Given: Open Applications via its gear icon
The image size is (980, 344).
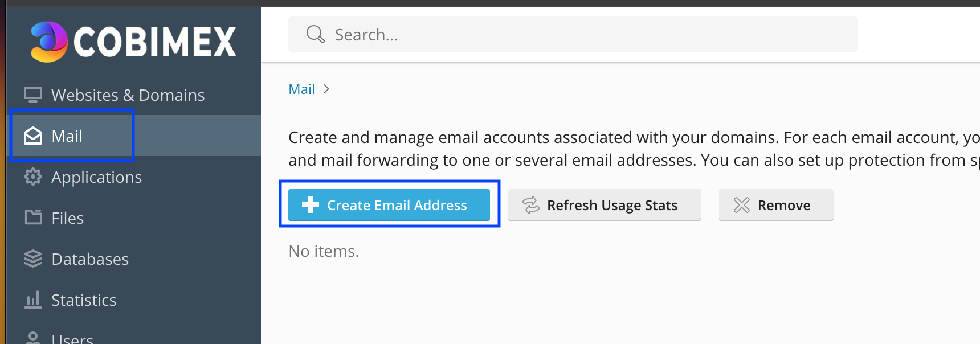Looking at the screenshot, I should coord(33,177).
